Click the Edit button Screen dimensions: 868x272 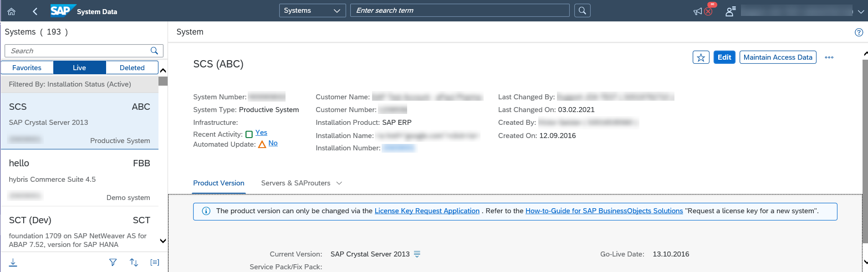click(x=724, y=57)
